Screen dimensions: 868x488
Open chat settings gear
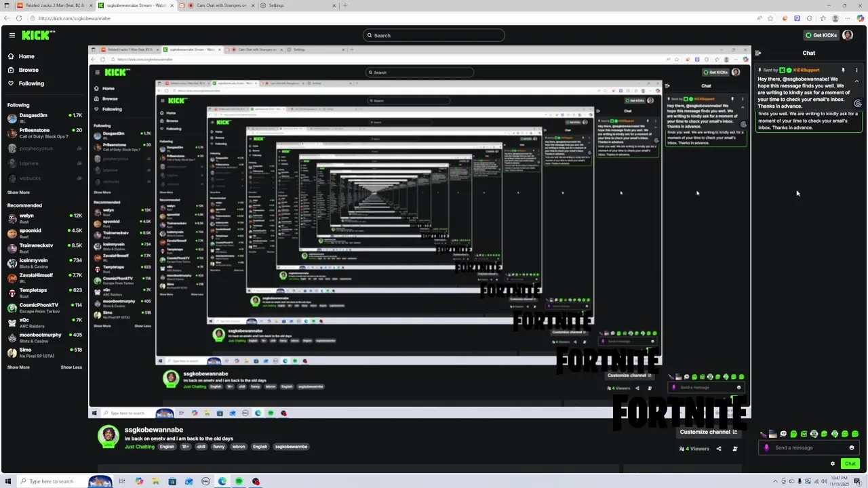833,464
